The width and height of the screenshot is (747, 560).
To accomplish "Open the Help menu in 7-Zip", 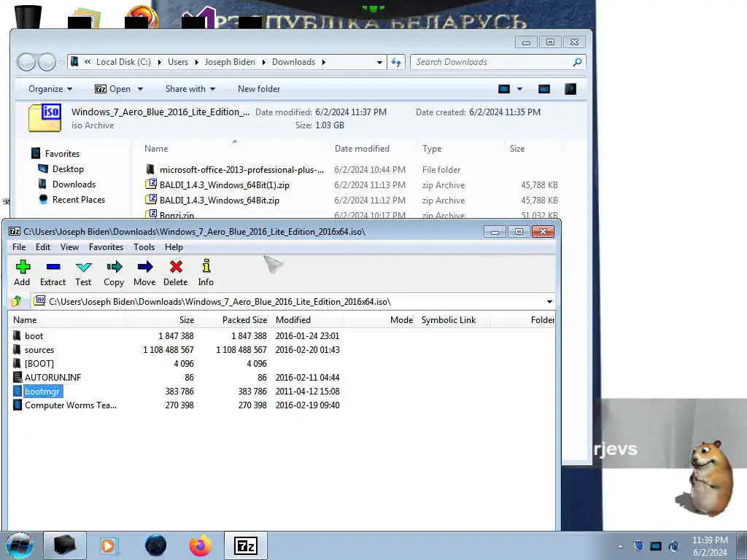I will tap(174, 246).
